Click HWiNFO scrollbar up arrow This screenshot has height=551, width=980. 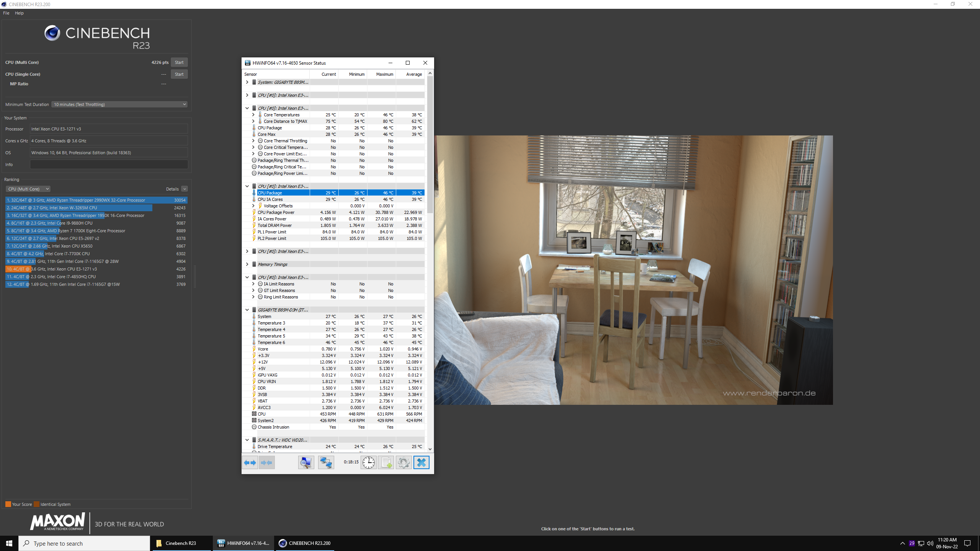[430, 73]
